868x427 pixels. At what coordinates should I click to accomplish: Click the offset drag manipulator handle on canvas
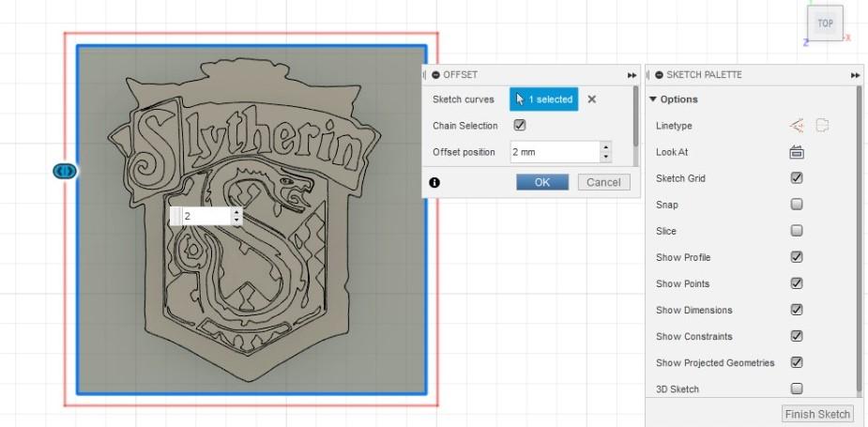[65, 171]
